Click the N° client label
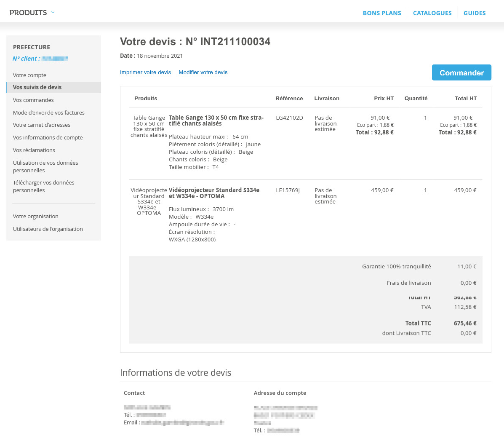 (27, 59)
